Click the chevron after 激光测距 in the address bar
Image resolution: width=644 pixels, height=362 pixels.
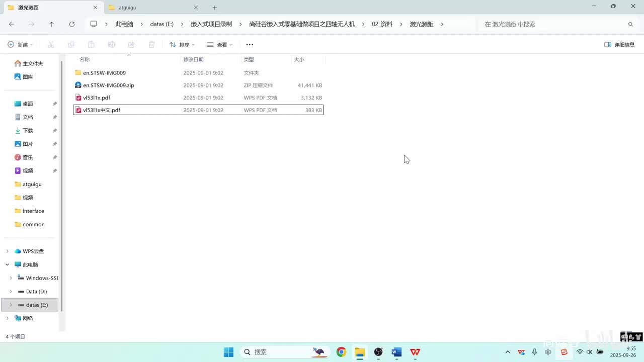[442, 24]
